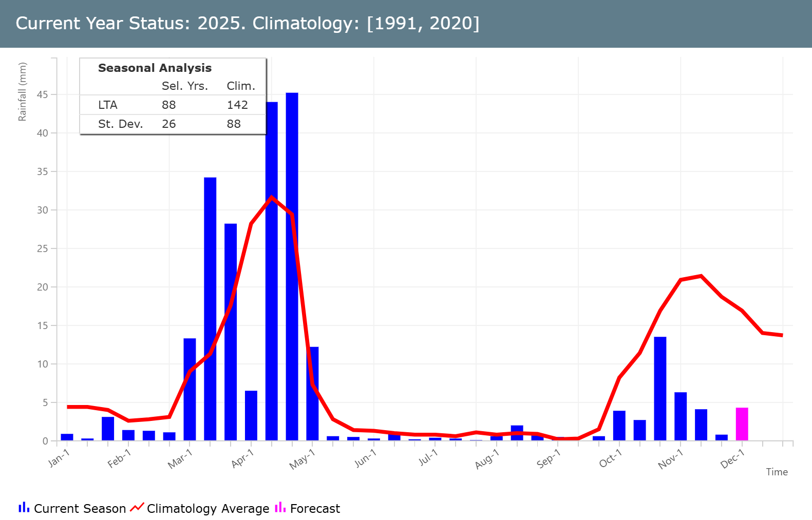Click the red line icon for Climatology Average
Viewport: 812px width, 520px height.
(x=137, y=508)
